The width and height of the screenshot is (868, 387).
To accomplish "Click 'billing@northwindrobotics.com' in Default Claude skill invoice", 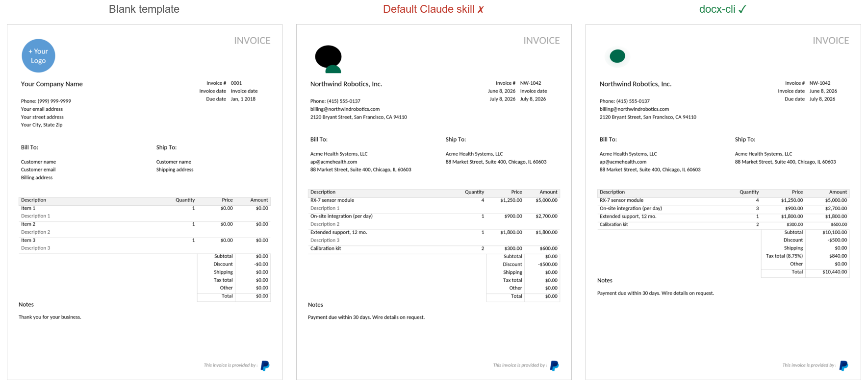I will [345, 109].
